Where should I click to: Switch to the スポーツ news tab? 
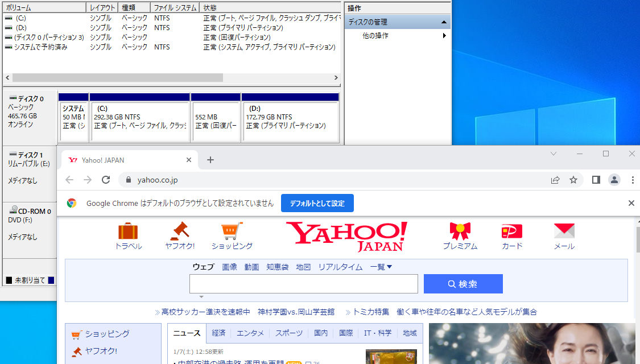pyautogui.click(x=289, y=333)
